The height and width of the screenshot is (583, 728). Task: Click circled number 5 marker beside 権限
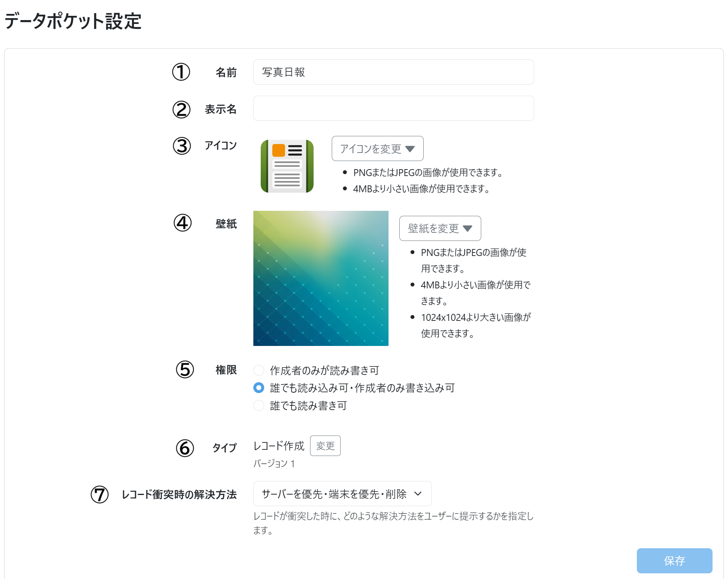point(185,369)
